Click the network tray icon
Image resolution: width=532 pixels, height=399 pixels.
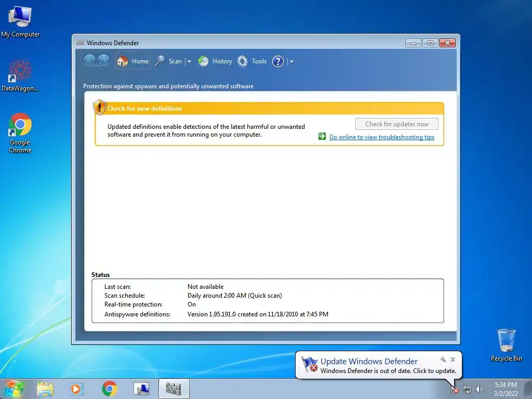coord(467,389)
